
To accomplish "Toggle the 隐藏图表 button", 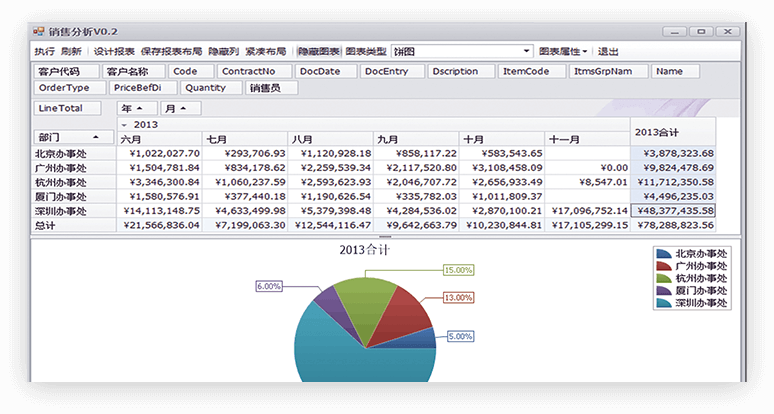I will pyautogui.click(x=318, y=51).
